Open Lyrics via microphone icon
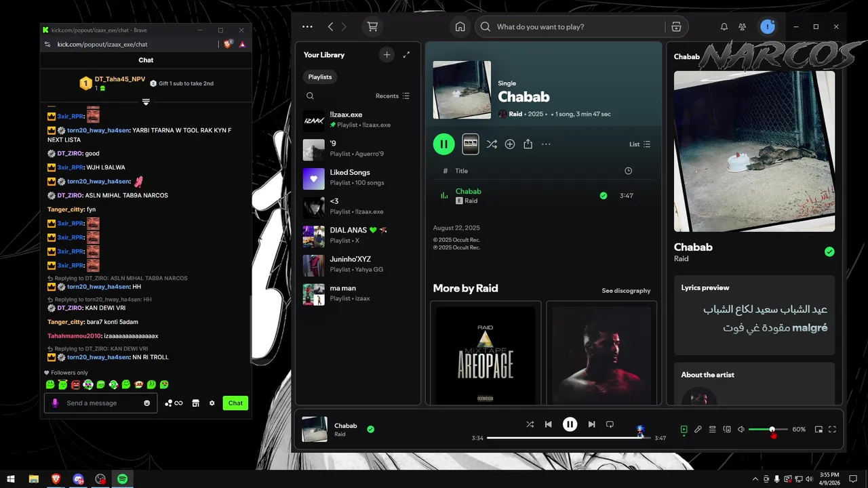 point(698,429)
